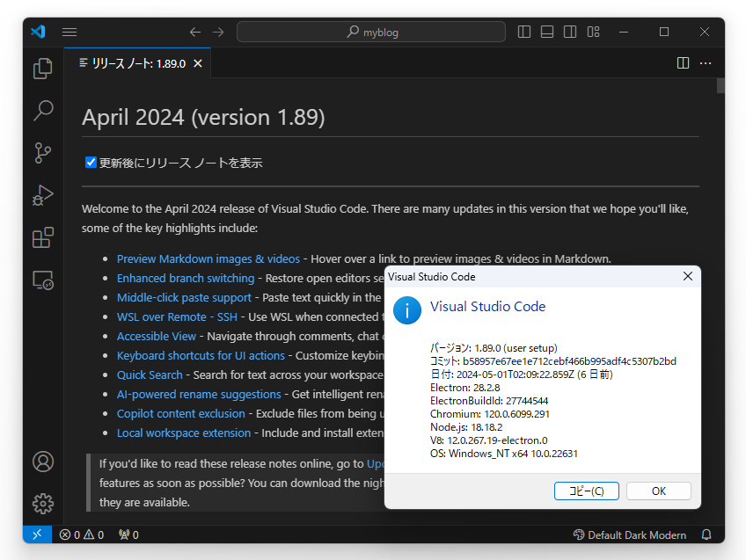
Task: Open the notifications bell
Action: point(706,535)
